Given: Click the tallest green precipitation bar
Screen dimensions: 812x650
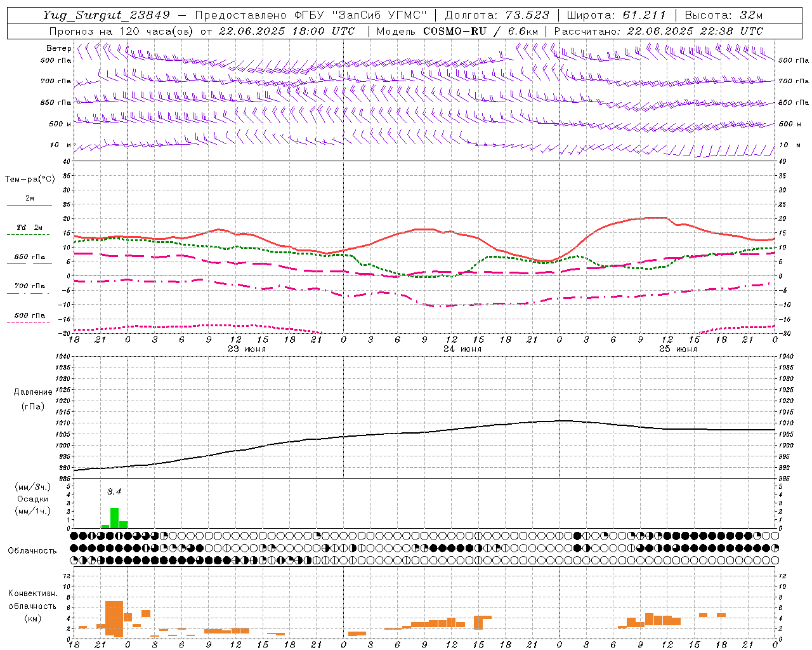Looking at the screenshot, I should (115, 518).
